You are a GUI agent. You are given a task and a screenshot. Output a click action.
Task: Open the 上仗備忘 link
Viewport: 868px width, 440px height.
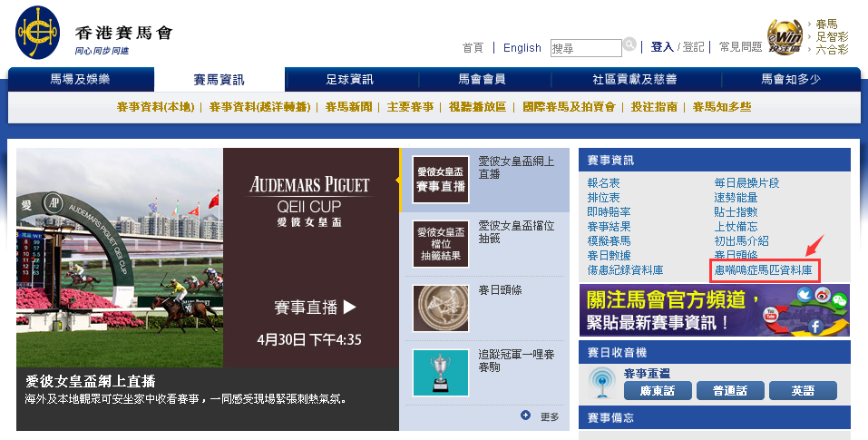(736, 227)
